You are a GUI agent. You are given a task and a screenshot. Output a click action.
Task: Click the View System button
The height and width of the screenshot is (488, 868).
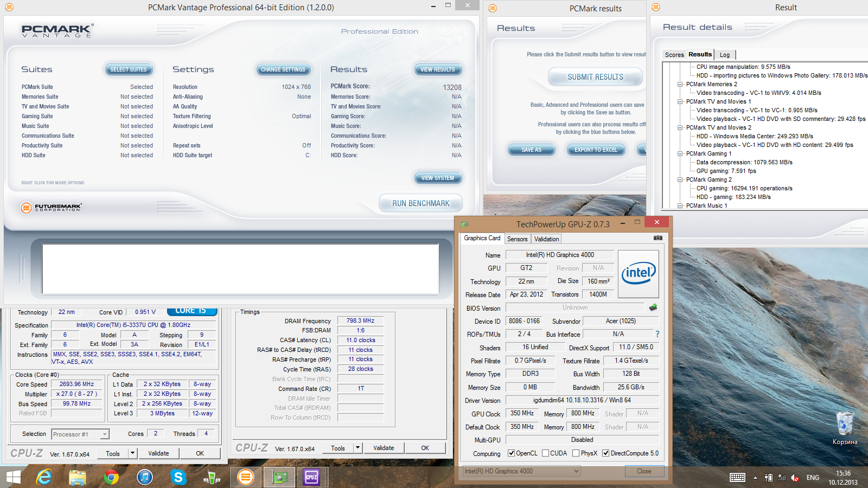coord(438,178)
